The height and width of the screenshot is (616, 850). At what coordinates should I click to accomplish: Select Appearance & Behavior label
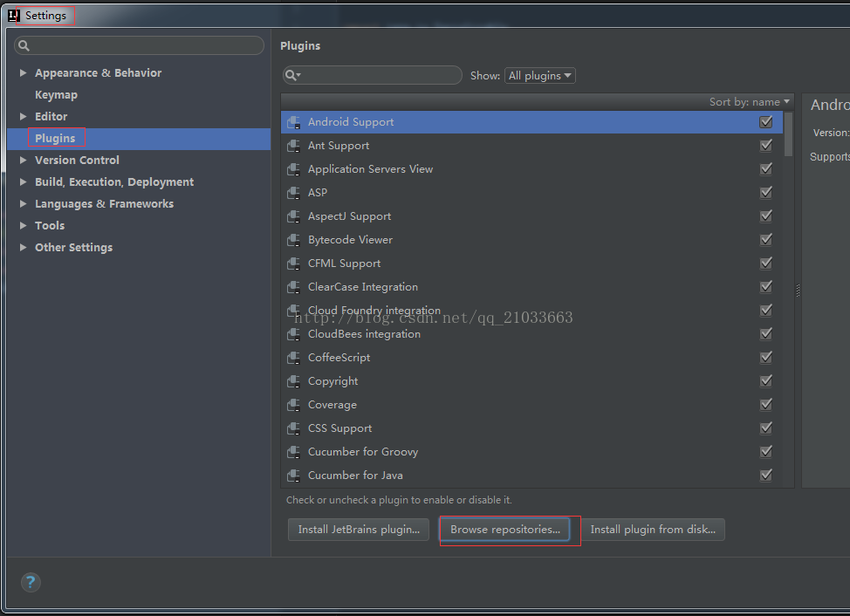click(x=98, y=72)
